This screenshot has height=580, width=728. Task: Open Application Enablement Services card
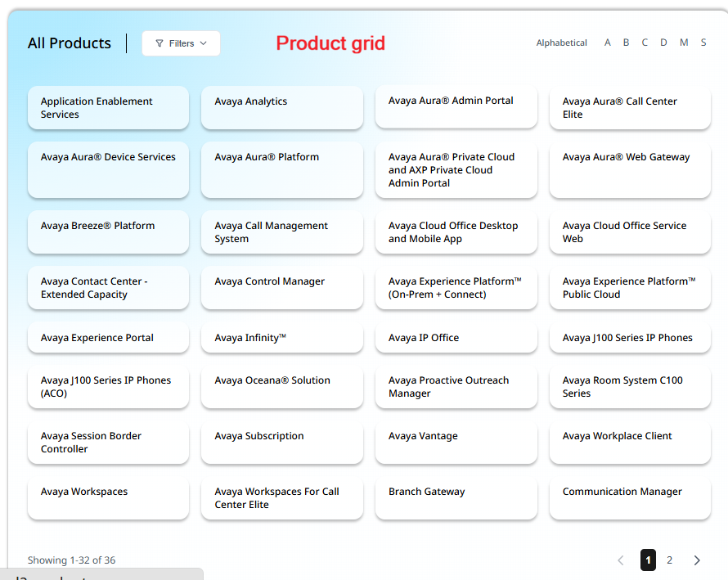(108, 108)
